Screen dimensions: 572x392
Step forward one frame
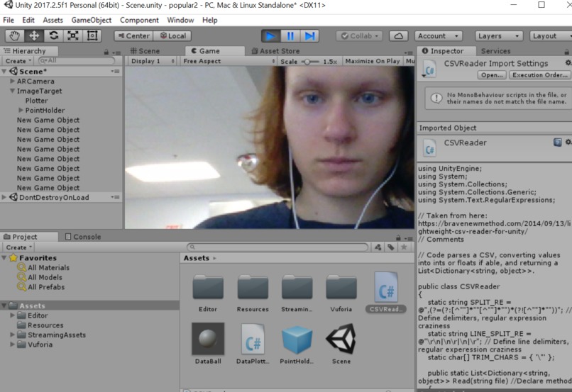pos(309,35)
